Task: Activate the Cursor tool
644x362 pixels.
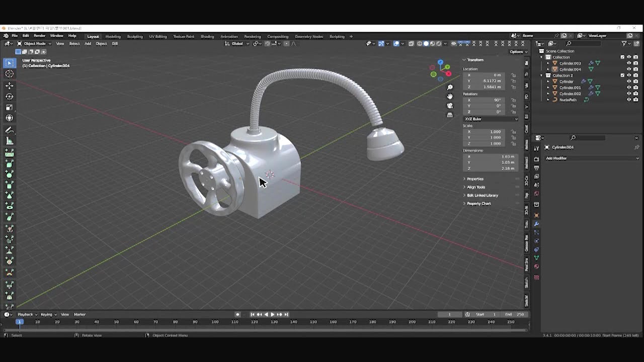Action: click(x=9, y=74)
